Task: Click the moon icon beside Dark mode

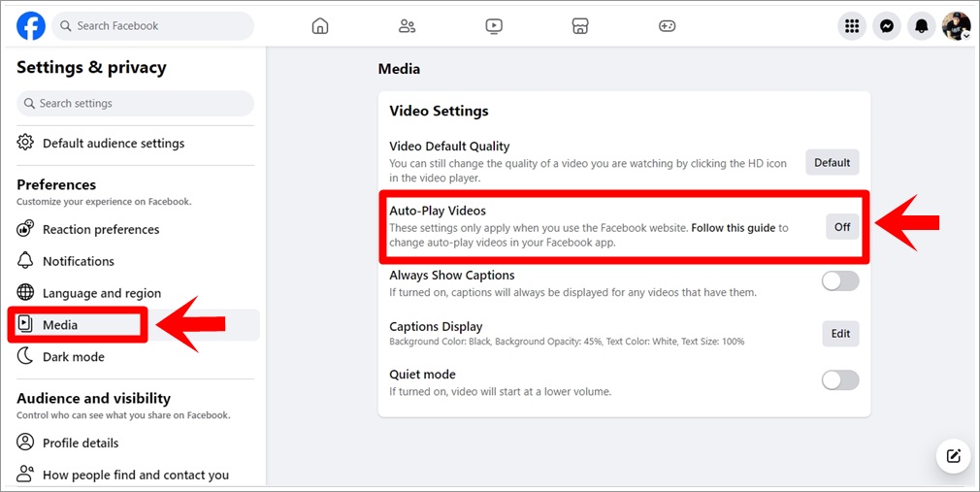Action: click(x=25, y=356)
